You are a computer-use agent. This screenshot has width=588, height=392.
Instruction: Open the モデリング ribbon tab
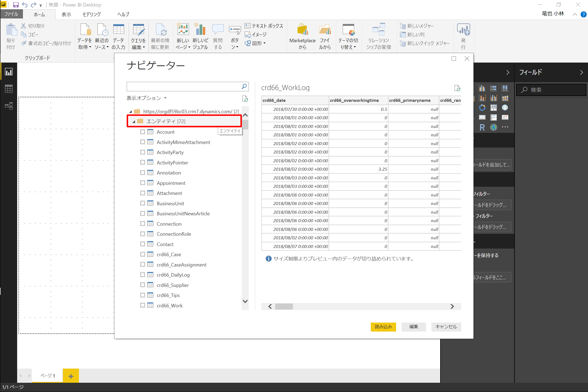(x=91, y=14)
